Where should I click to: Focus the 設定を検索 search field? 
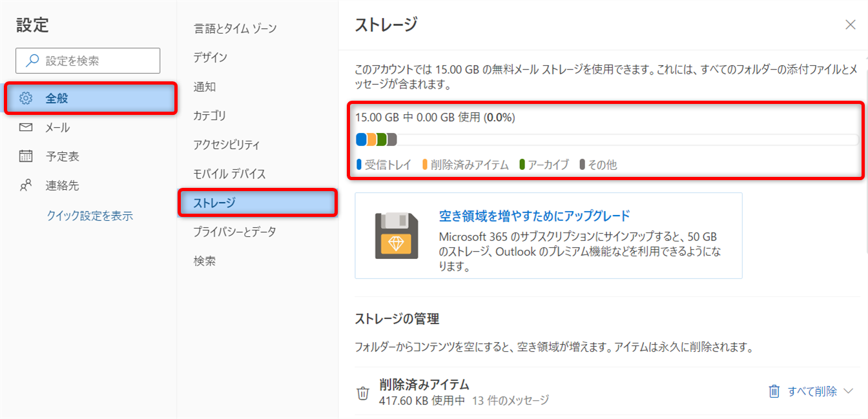97,61
